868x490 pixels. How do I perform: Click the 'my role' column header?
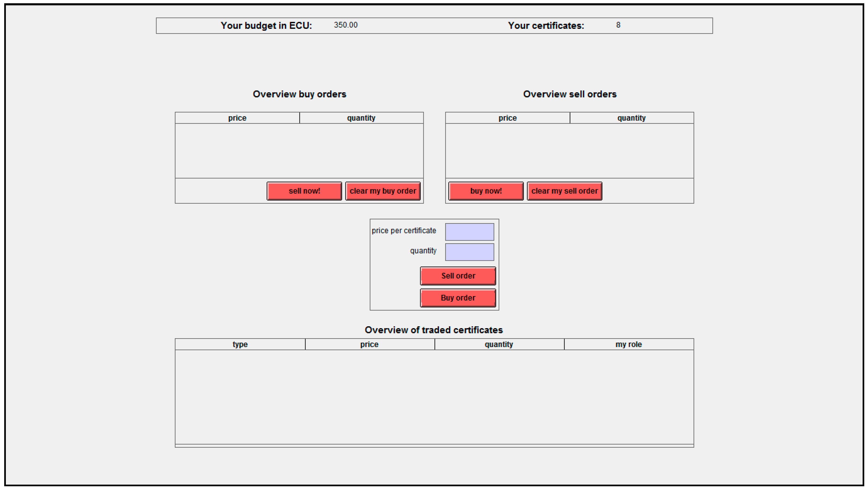(x=629, y=344)
